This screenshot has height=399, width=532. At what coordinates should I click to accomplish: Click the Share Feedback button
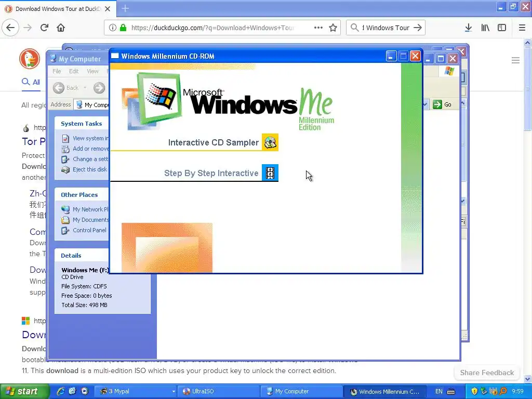(487, 373)
